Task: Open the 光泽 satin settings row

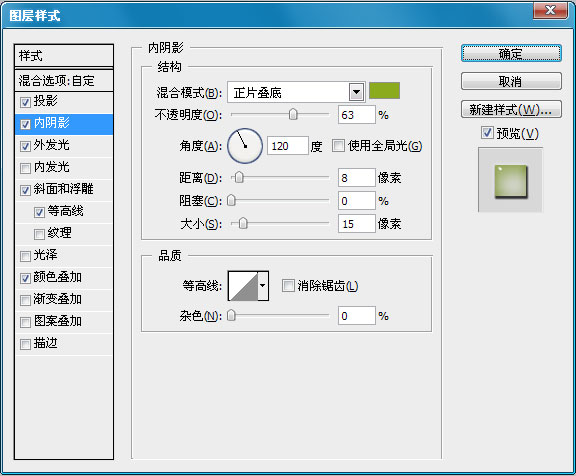Action: pos(64,256)
